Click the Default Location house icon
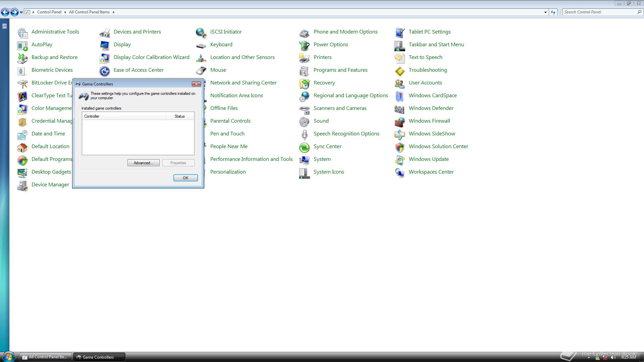The image size is (644, 362). click(22, 147)
